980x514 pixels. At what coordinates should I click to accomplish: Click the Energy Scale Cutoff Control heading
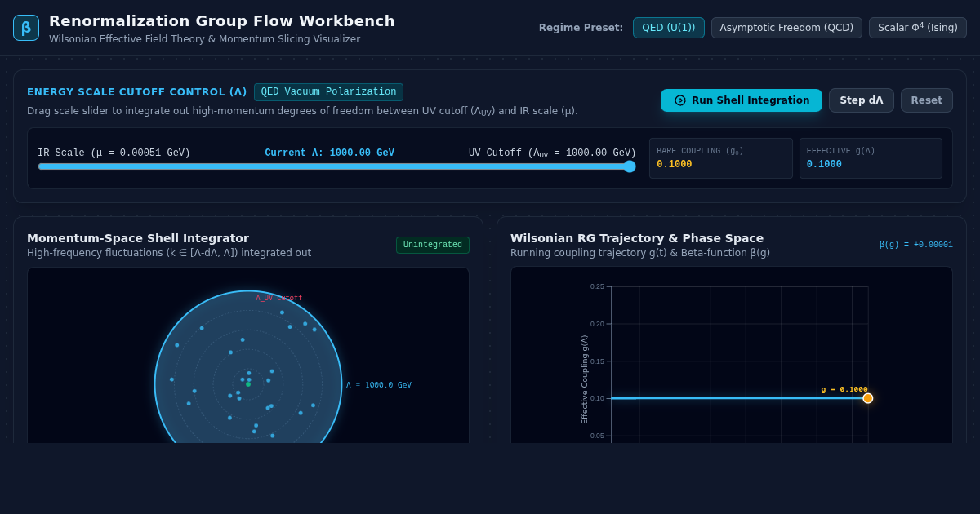(x=137, y=92)
